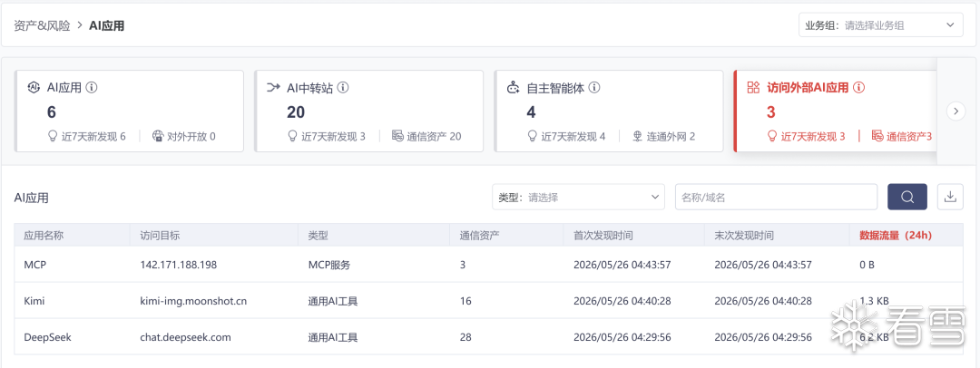Click lightbulb icon beside 近7天新发现 4
The image size is (980, 368).
click(533, 136)
